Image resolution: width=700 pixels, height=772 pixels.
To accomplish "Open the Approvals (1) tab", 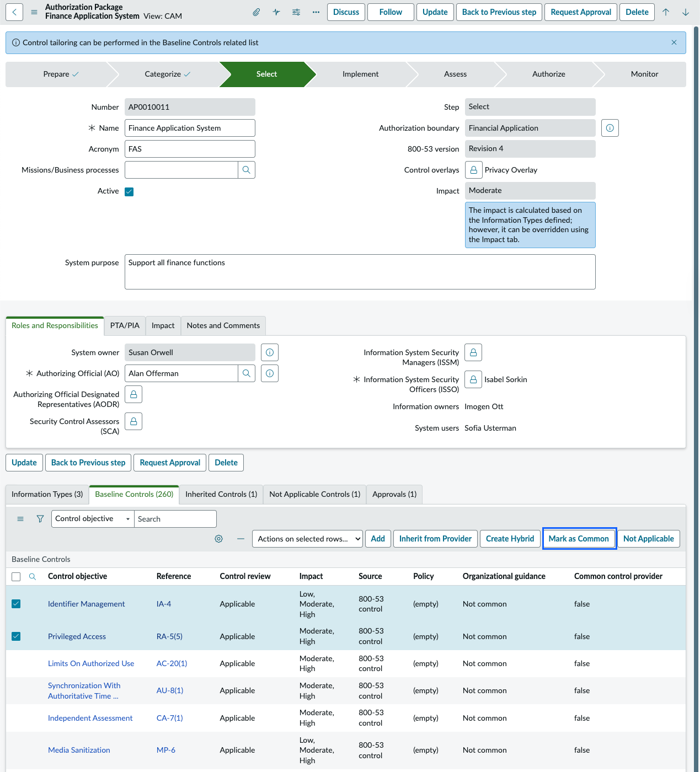I will 394,494.
